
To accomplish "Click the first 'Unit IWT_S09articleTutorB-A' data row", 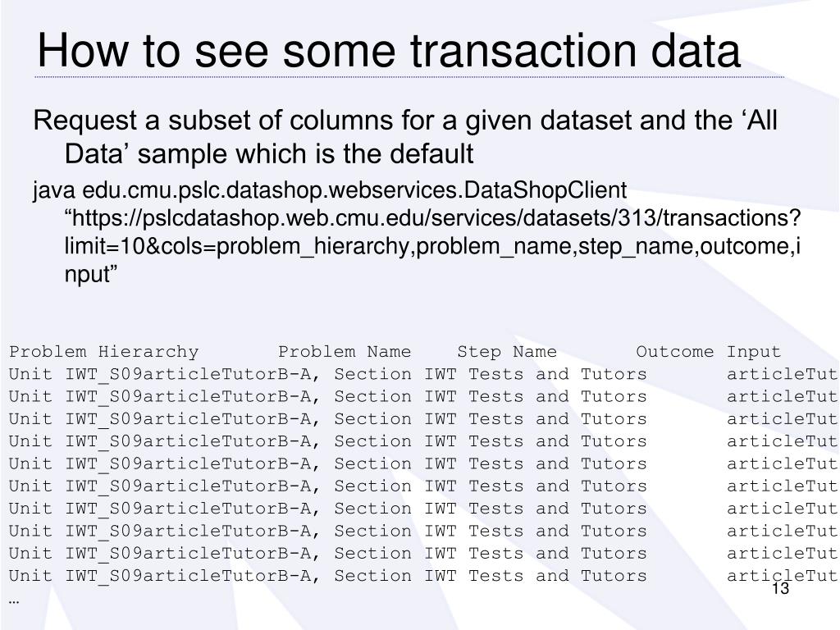I will pyautogui.click(x=423, y=374).
